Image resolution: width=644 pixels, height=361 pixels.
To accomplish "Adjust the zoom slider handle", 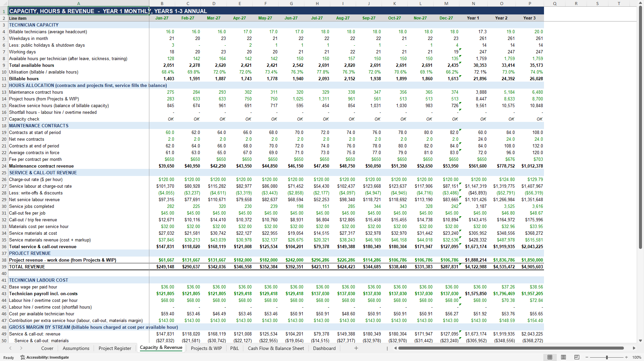I will click(x=607, y=357).
